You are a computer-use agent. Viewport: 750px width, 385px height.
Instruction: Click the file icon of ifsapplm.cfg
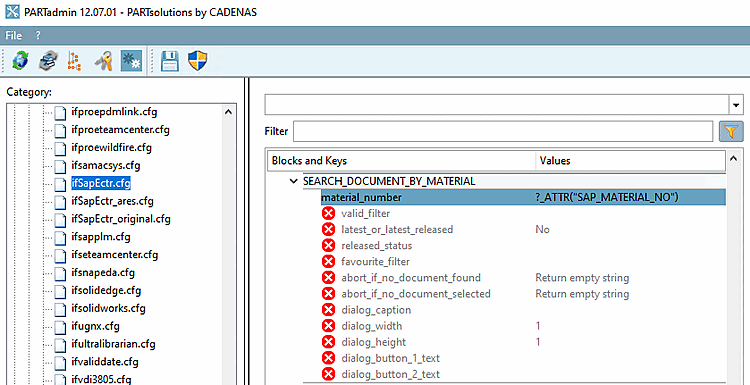point(59,237)
